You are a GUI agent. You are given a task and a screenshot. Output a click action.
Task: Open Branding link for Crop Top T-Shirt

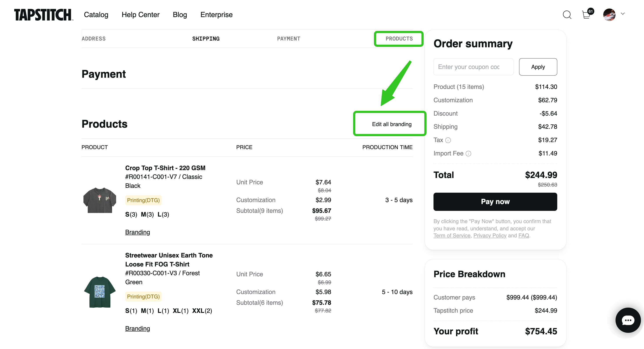pos(138,232)
